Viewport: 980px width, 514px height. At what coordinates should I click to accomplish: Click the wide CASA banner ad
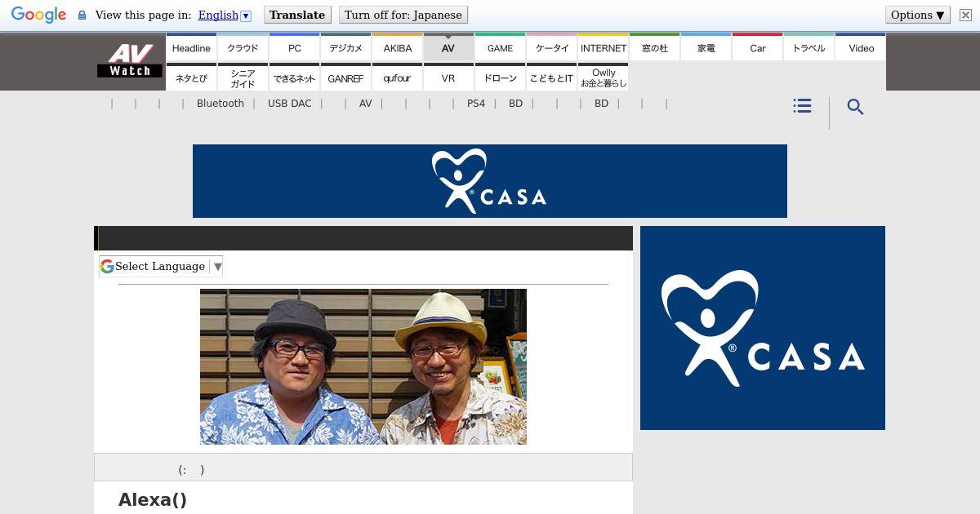490,181
